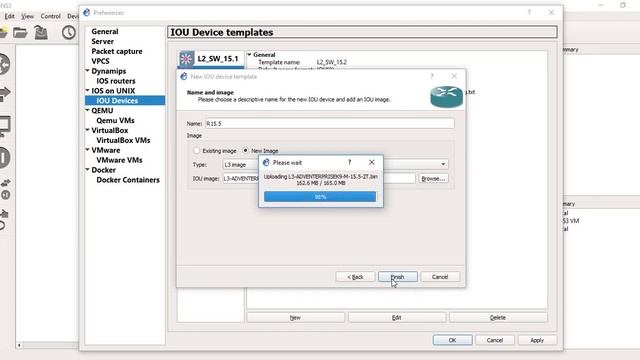640x360 pixels.
Task: Select Qemu VMs preferences page
Action: 115,120
